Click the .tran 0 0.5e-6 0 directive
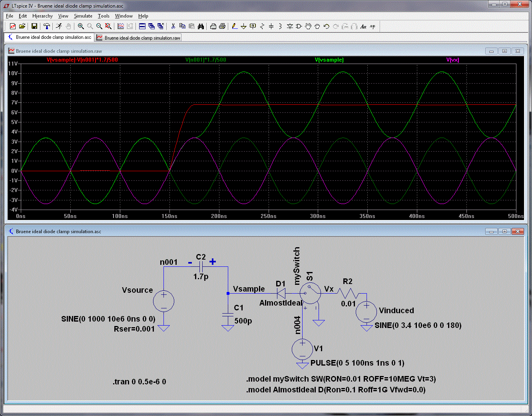 139,382
